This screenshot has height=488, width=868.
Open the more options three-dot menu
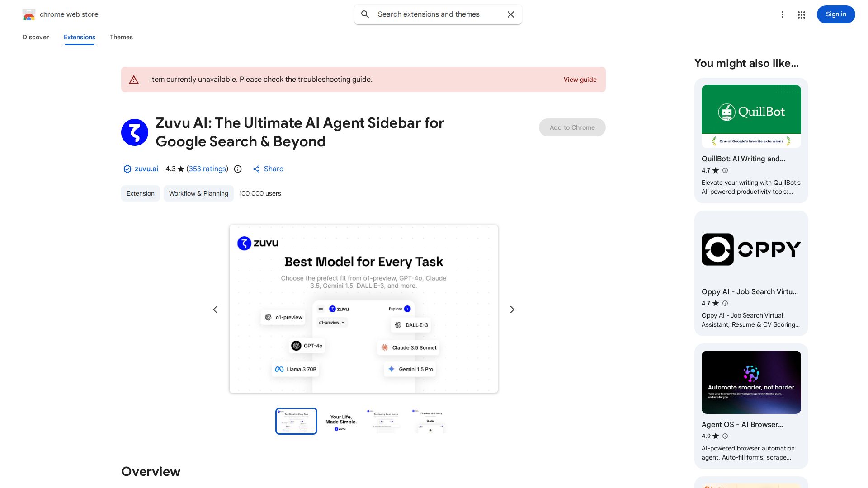coord(783,14)
